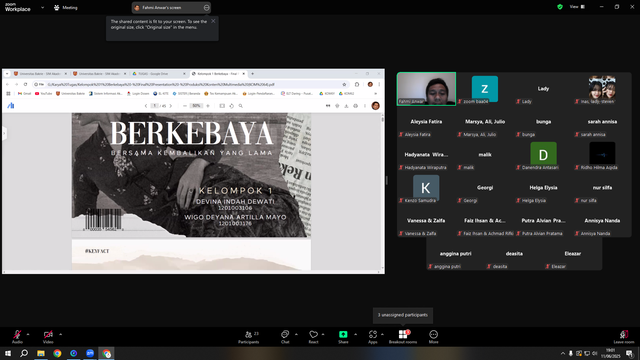Click the green encryption shield icon
The image size is (640, 360).
click(560, 7)
